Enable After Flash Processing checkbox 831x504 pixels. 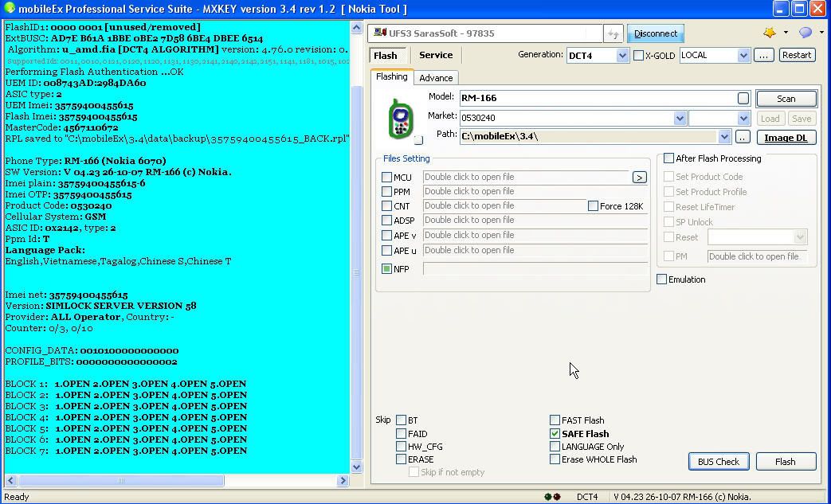pyautogui.click(x=668, y=158)
